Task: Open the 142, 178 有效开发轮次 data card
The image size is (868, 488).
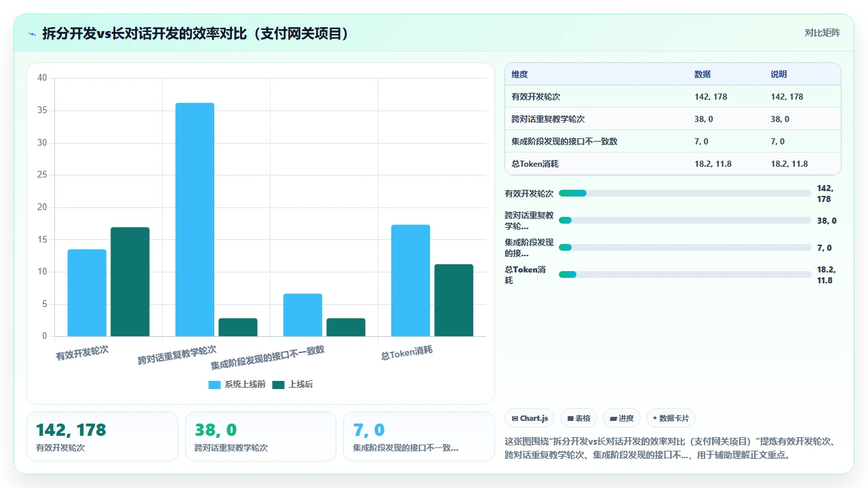Action: (x=102, y=436)
